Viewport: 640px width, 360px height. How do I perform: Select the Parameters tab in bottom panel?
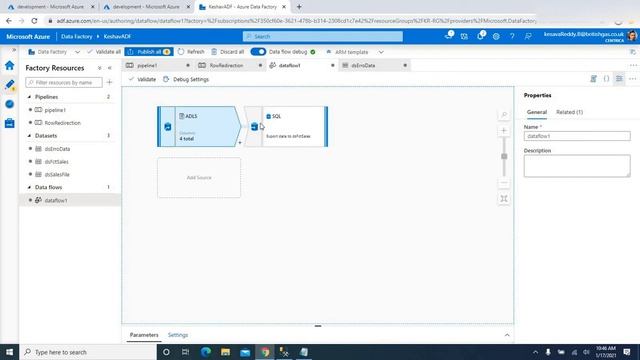click(x=144, y=335)
